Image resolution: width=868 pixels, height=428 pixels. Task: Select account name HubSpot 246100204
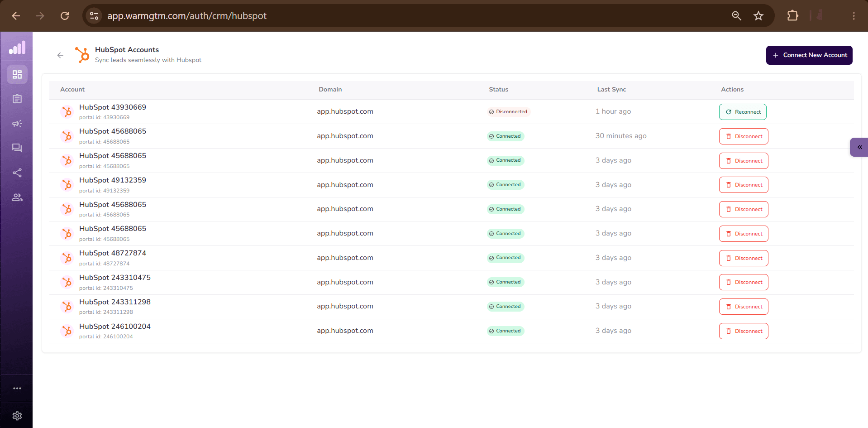click(x=115, y=327)
